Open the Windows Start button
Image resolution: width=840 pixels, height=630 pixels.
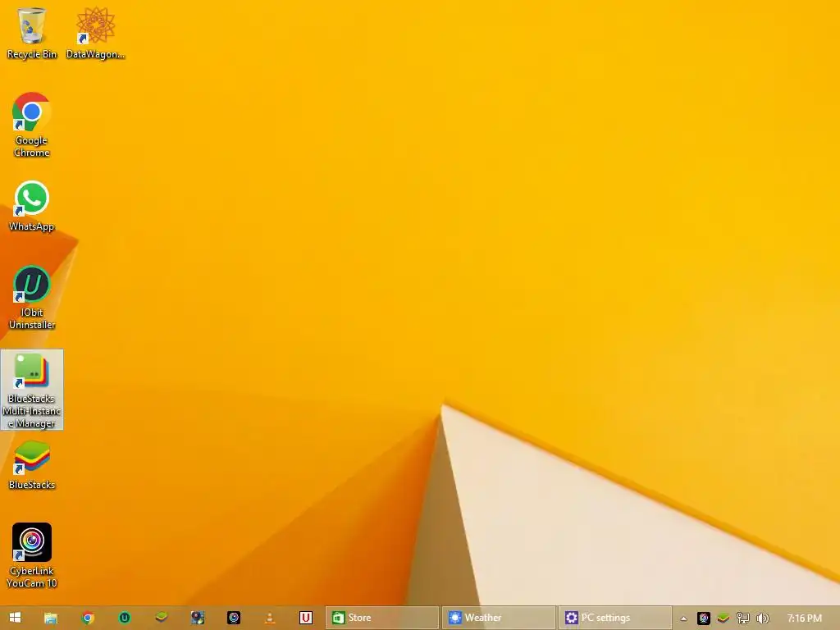pos(15,618)
